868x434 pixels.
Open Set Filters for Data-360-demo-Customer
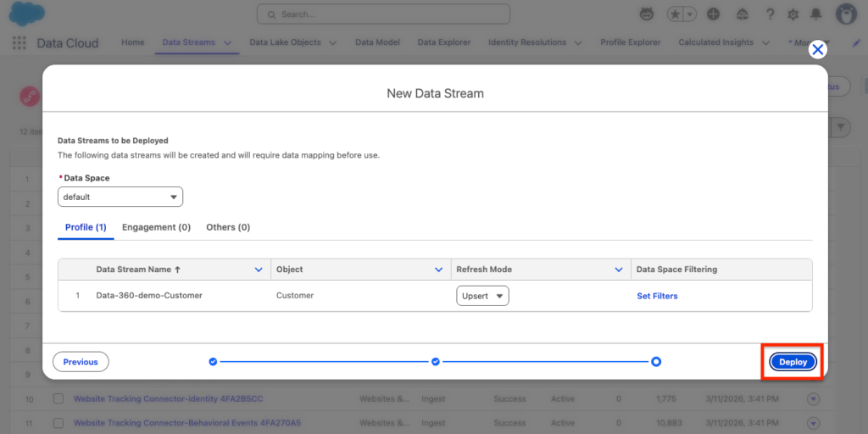[657, 296]
